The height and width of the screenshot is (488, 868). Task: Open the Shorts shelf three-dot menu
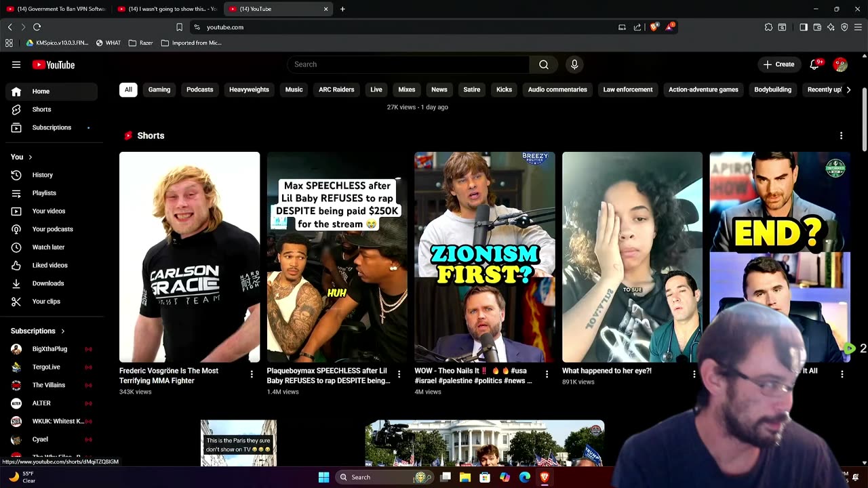[x=841, y=136]
